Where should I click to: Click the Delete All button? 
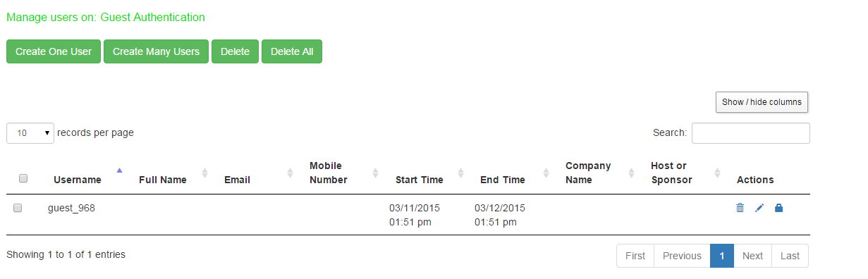click(292, 51)
